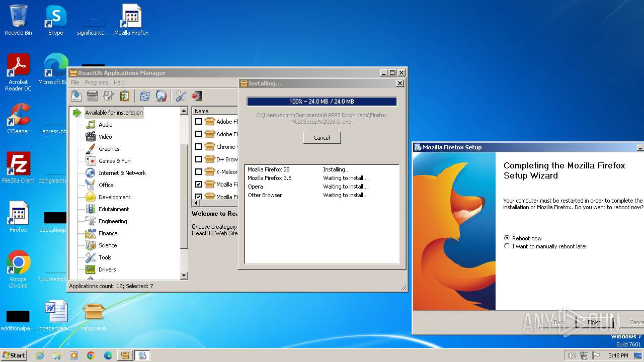Viewport: 644px width, 362px height.
Task: Select the Mozilla Firefox desktop setup icon
Action: pyautogui.click(x=131, y=20)
